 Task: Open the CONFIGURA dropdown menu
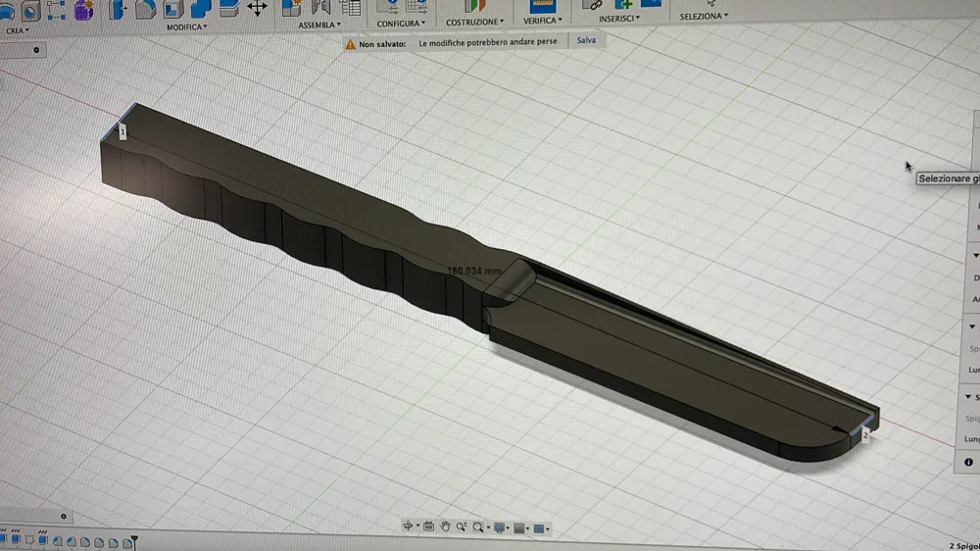[x=401, y=24]
